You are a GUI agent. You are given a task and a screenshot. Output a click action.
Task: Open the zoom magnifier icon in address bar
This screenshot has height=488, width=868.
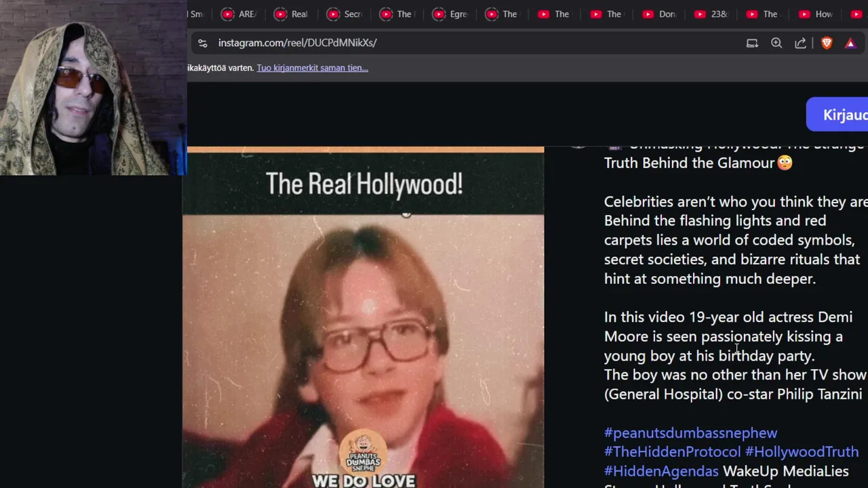(x=776, y=43)
